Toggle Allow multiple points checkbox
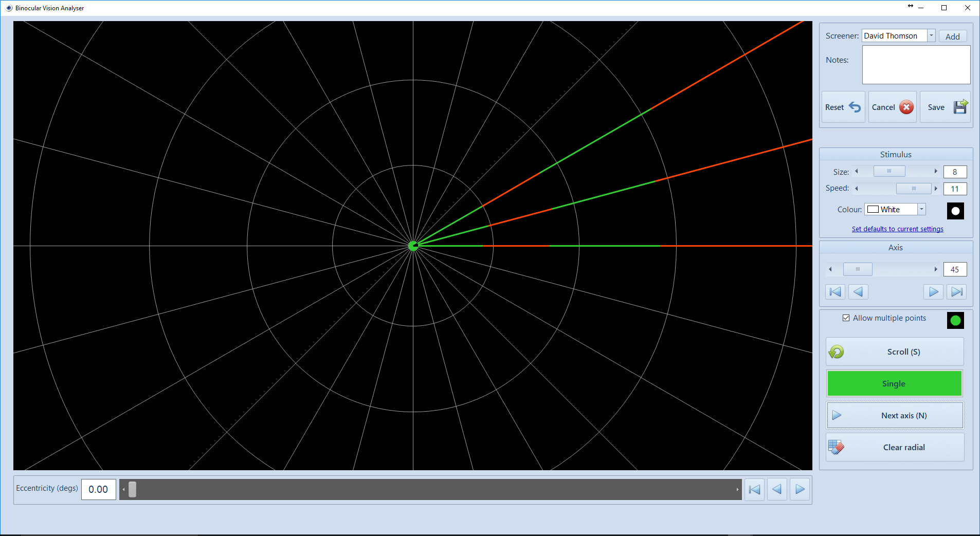The height and width of the screenshot is (536, 980). tap(846, 318)
